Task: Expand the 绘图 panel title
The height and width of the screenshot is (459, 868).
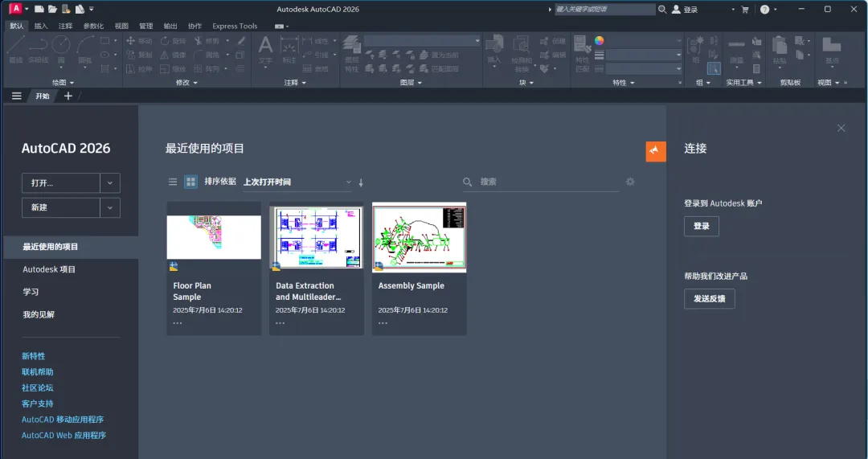Action: click(63, 83)
